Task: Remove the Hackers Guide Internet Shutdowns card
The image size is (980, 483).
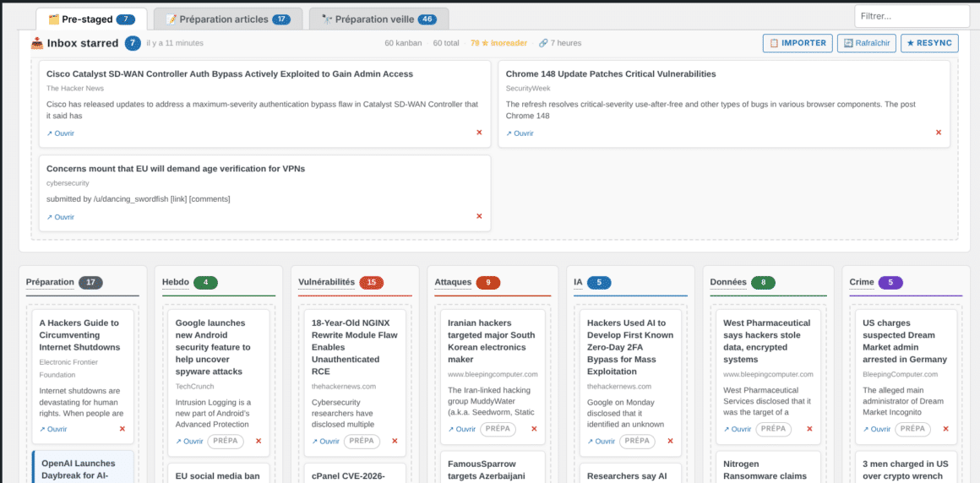Action: pos(122,429)
